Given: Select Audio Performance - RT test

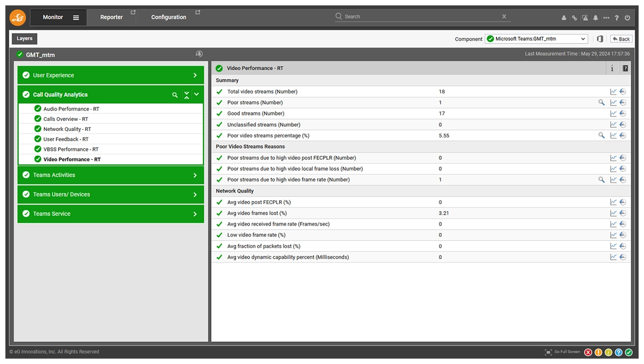Looking at the screenshot, I should click(71, 109).
